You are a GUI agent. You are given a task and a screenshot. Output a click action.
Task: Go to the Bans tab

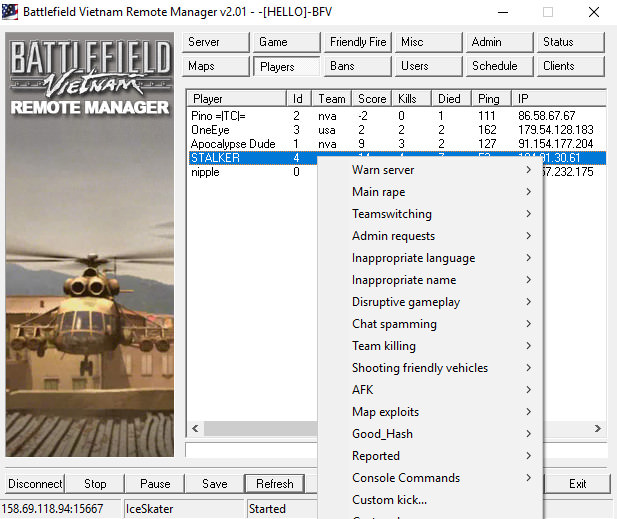pos(357,66)
